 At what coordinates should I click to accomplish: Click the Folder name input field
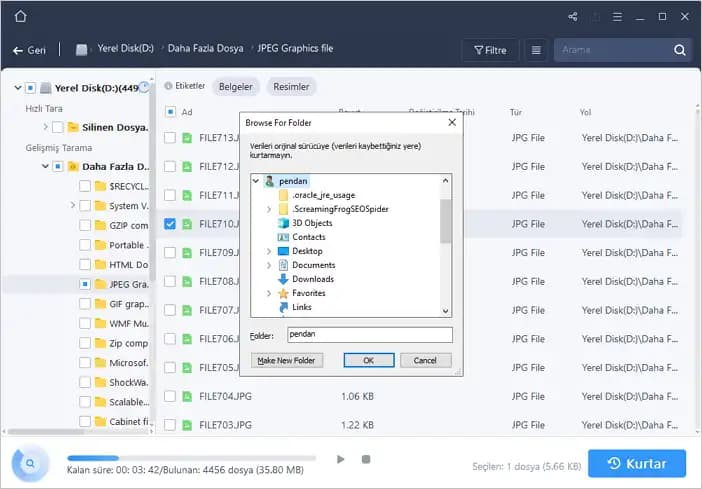[x=369, y=336]
